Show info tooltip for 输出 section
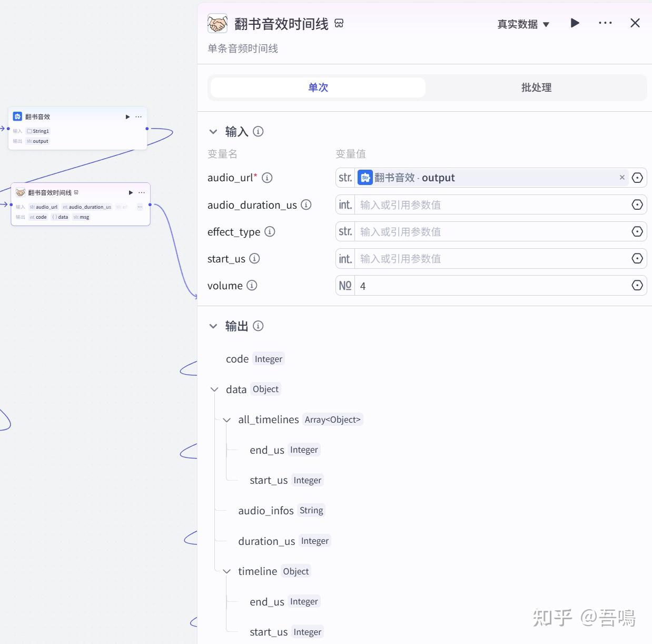 coord(258,326)
